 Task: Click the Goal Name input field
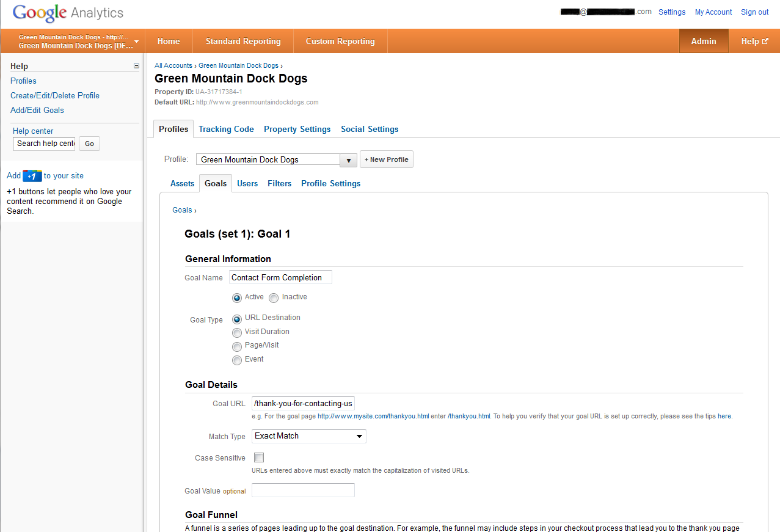[281, 277]
